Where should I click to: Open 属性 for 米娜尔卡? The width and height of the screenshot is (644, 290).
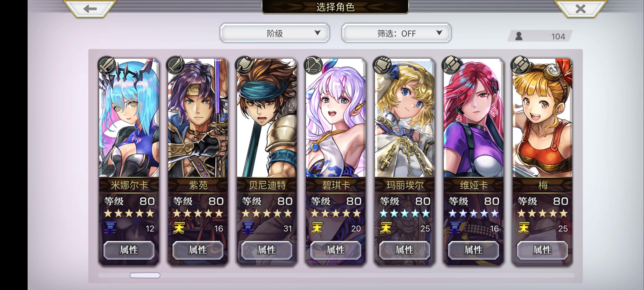[129, 250]
